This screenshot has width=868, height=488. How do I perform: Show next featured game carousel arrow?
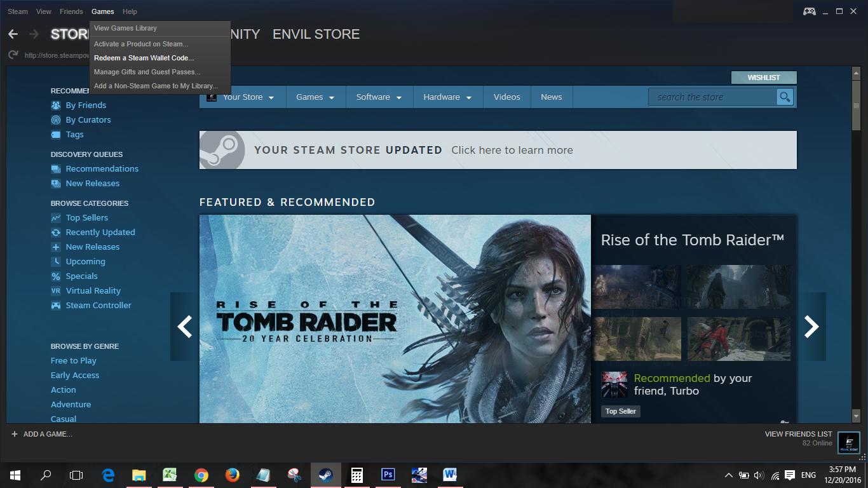click(x=811, y=327)
